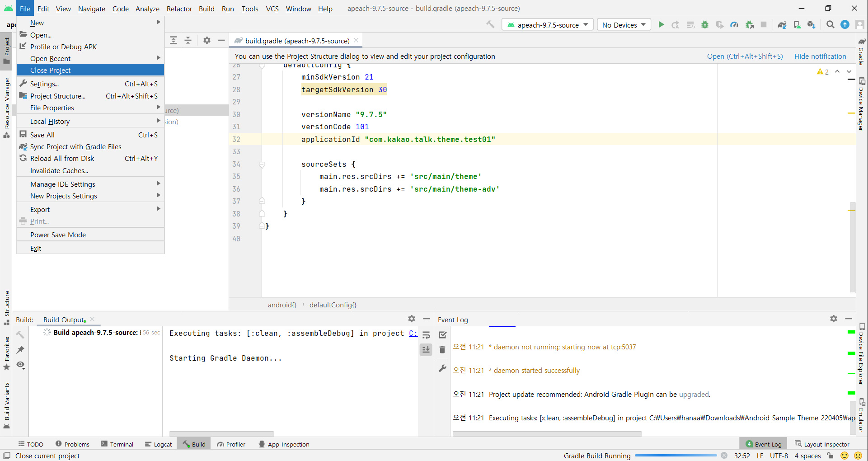Click the Build Output horizontal scrollbar
The image size is (868, 461).
(x=221, y=434)
